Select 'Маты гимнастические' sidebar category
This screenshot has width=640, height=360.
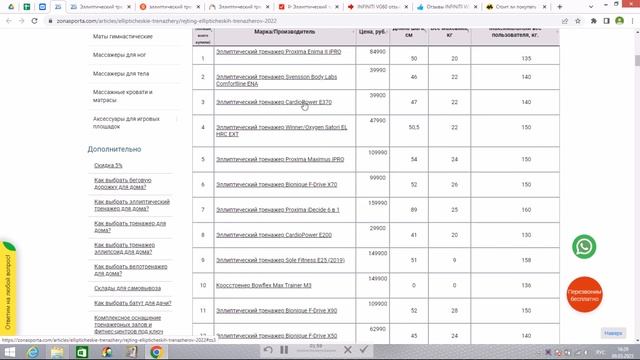(x=122, y=36)
